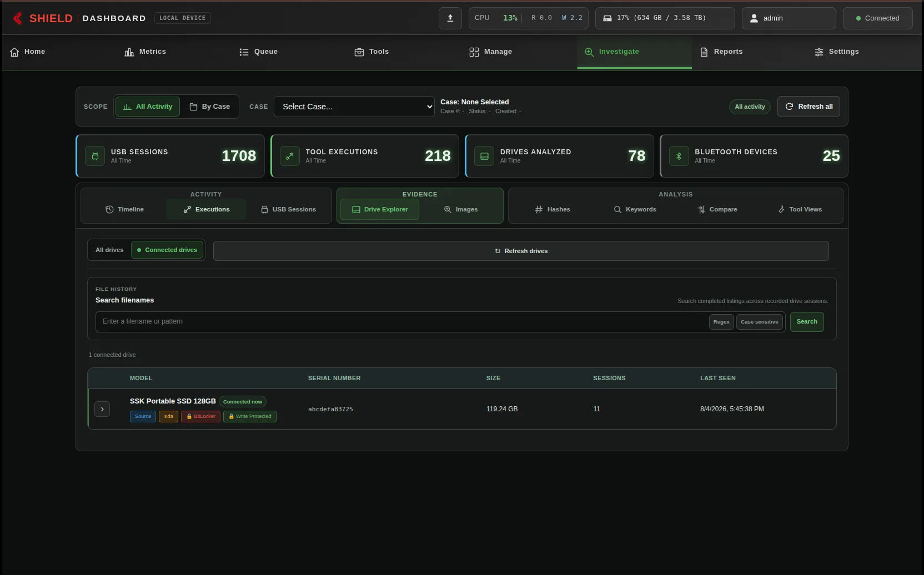The image size is (924, 575).
Task: Click the admin user avatar icon
Action: (x=754, y=18)
